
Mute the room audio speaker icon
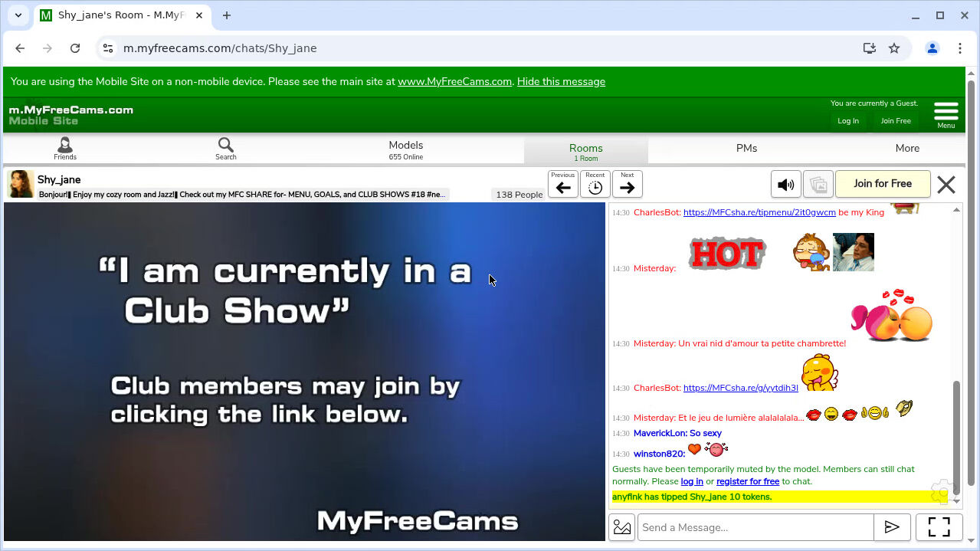tap(785, 185)
